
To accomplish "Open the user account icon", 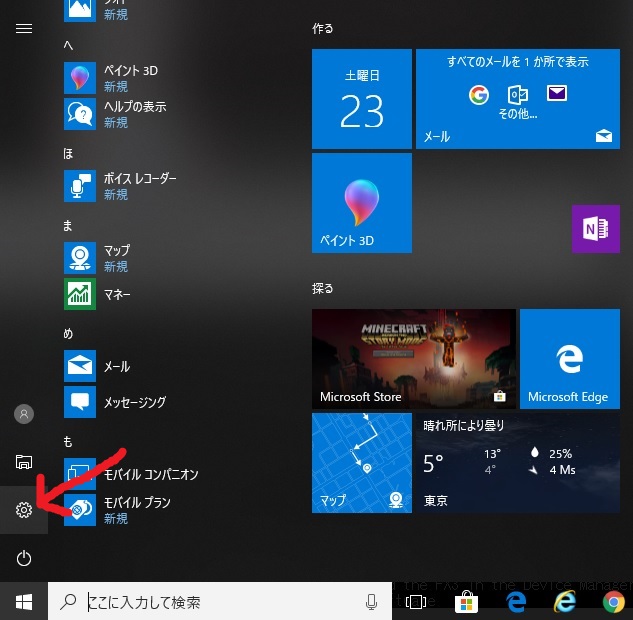I will coord(24,414).
